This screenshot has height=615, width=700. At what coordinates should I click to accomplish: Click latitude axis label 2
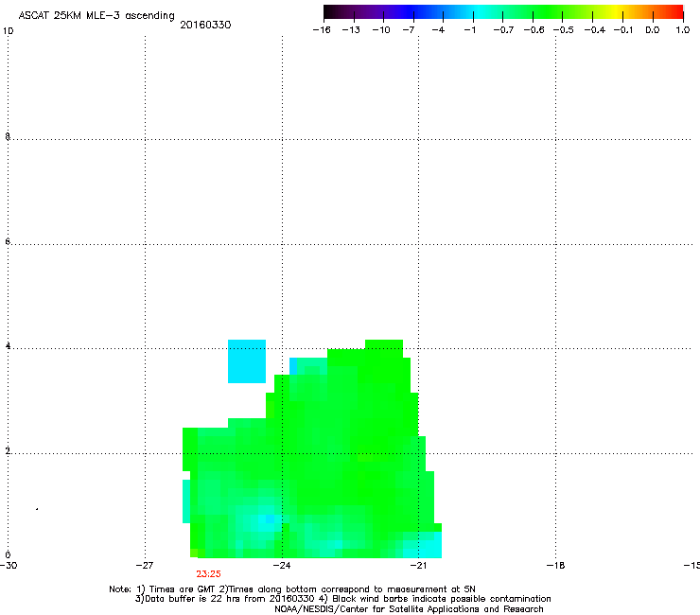click(x=8, y=450)
